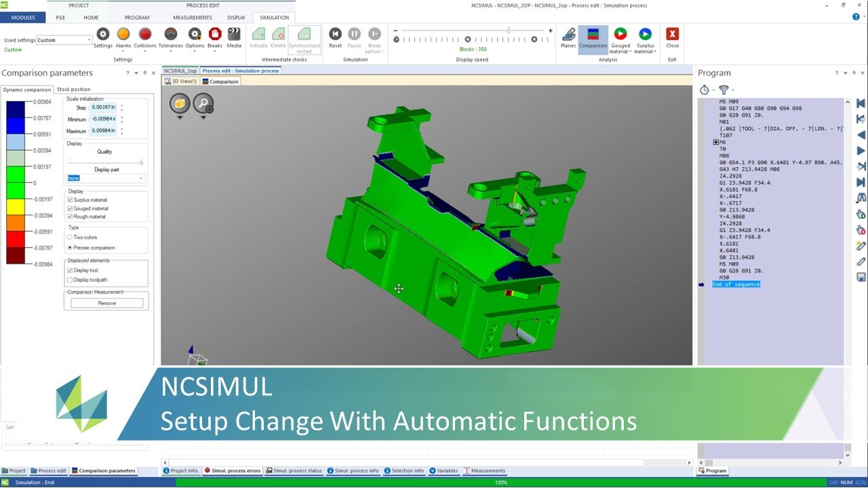Viewport: 868px width, 488px height.
Task: Open the FILE ribbon tab
Action: tap(60, 18)
